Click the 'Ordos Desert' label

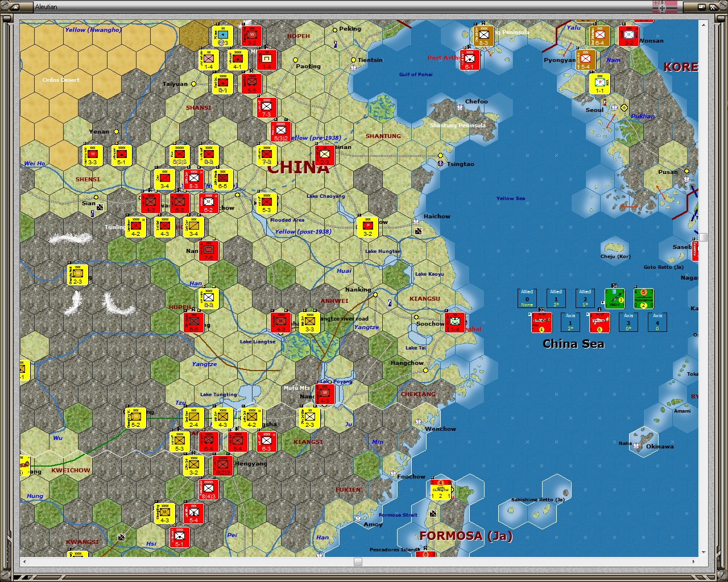point(61,80)
